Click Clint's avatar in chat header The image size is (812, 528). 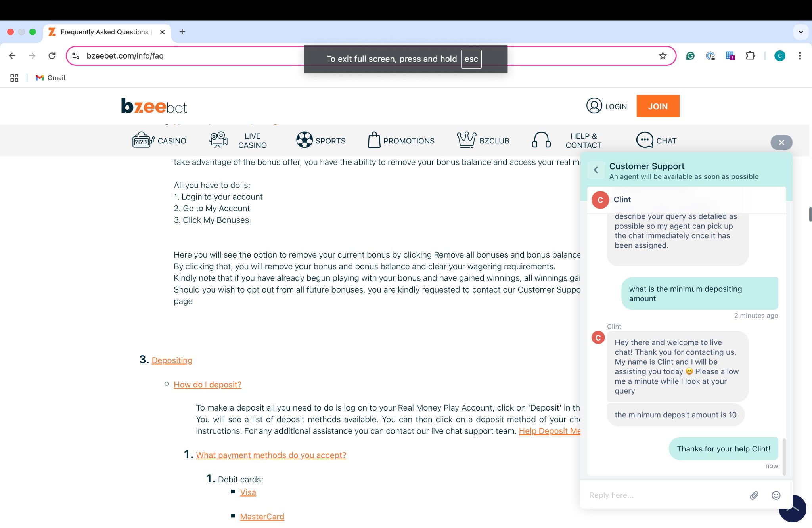coord(600,200)
